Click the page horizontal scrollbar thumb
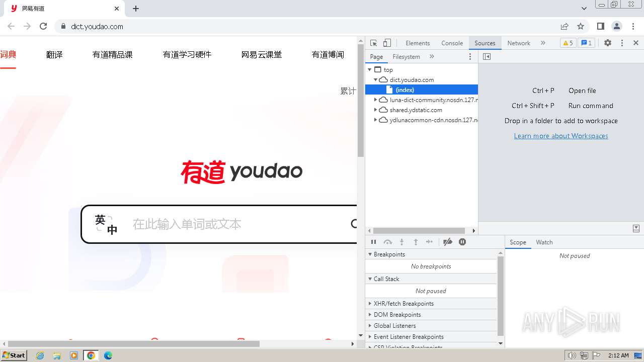 134,344
